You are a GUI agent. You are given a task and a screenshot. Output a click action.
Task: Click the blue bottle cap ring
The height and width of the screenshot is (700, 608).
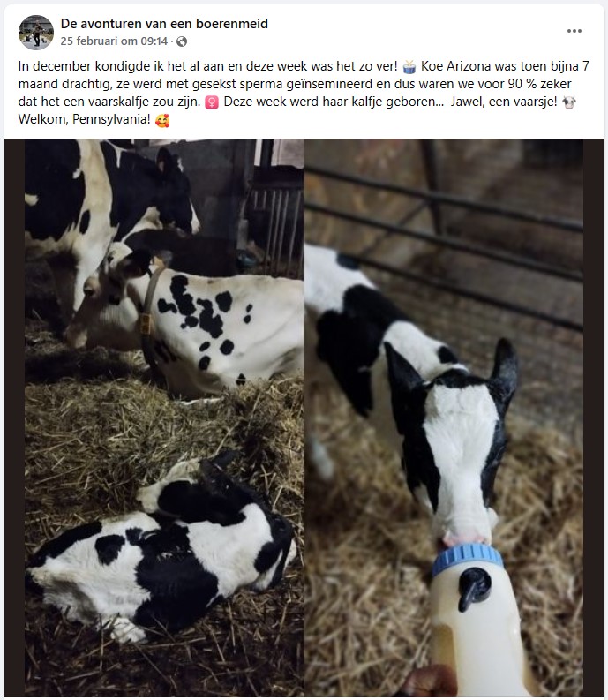(467, 558)
